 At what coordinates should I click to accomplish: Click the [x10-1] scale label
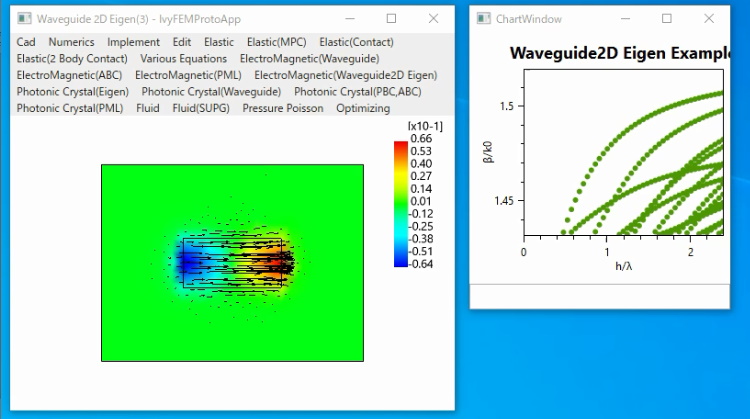[425, 126]
